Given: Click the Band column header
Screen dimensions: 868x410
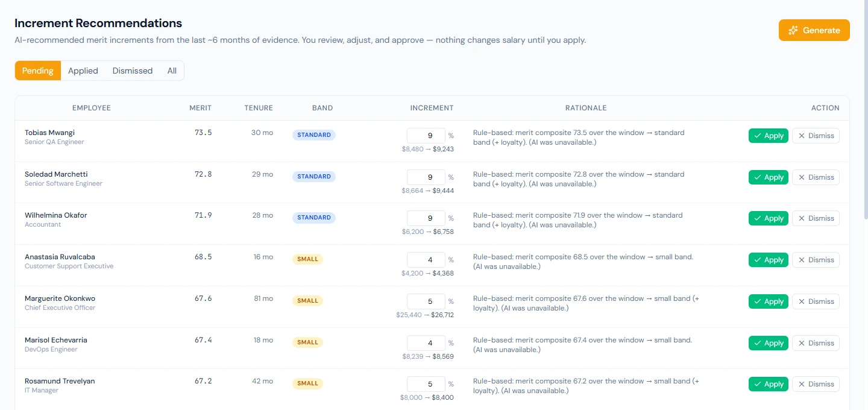Looking at the screenshot, I should [x=322, y=108].
